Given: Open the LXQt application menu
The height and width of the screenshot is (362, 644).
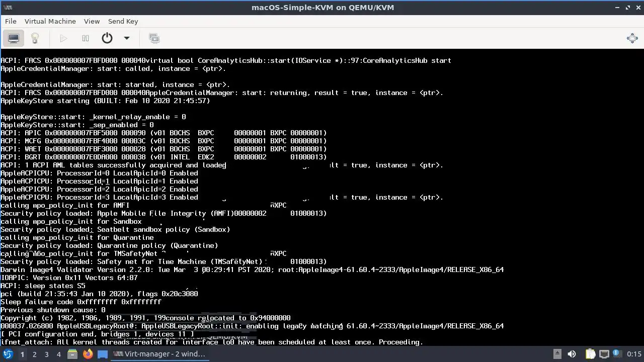Looking at the screenshot, I should point(8,354).
